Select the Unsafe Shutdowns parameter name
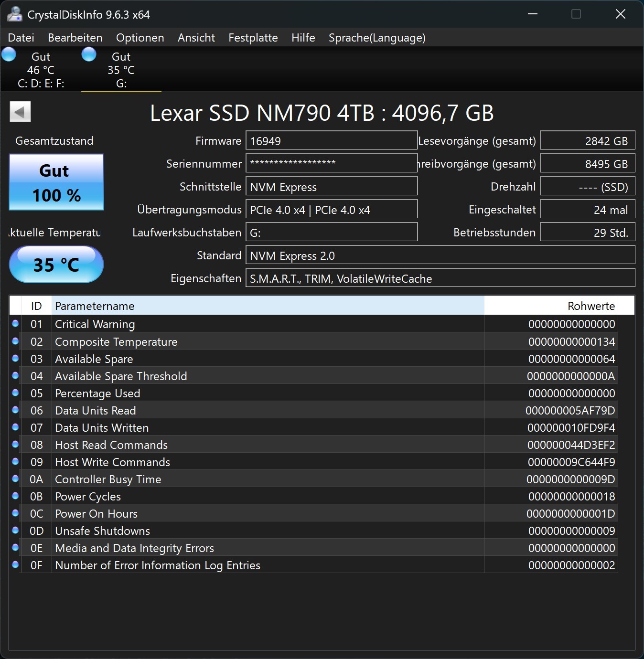The image size is (644, 659). tap(102, 531)
